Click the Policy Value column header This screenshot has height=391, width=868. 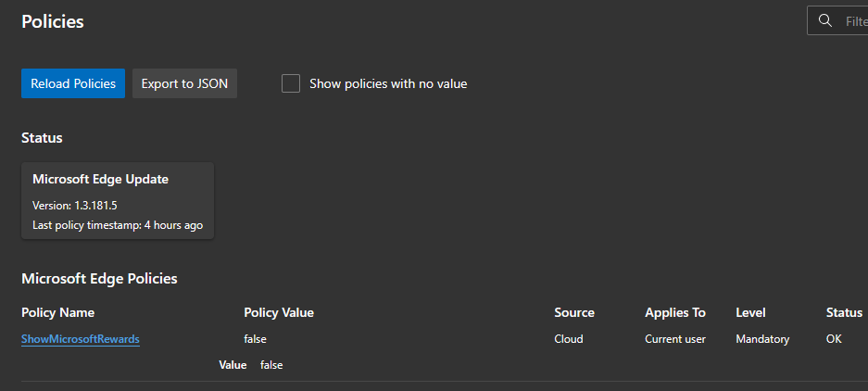coord(279,312)
